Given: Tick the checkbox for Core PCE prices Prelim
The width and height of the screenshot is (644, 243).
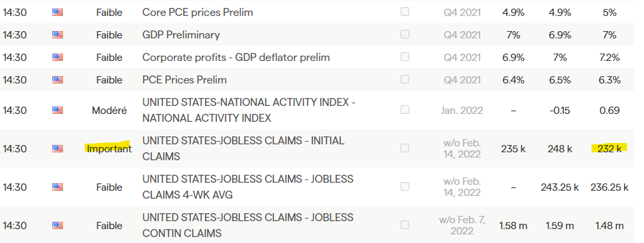Looking at the screenshot, I should tap(405, 12).
